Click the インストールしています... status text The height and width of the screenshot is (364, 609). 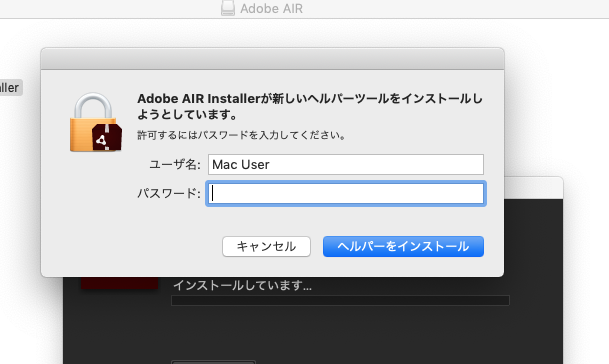(242, 286)
